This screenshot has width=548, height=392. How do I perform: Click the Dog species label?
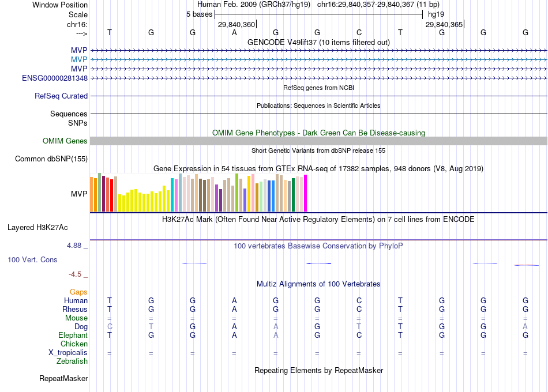tap(81, 327)
